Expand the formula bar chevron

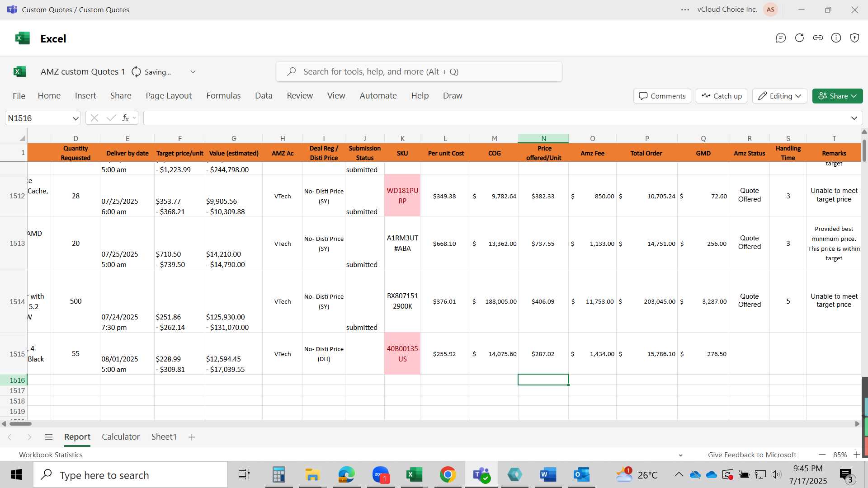854,118
